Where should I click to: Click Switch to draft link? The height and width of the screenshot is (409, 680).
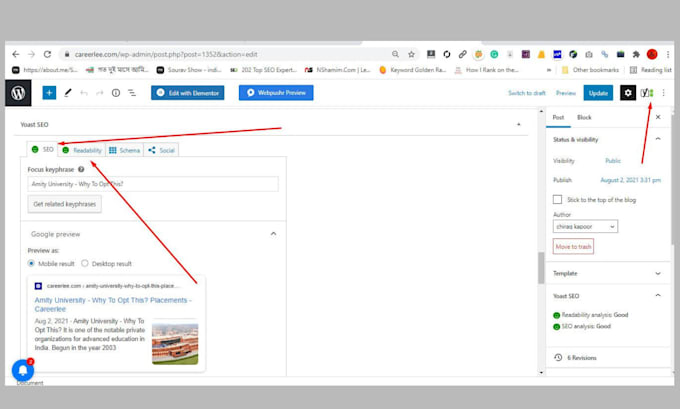tap(526, 93)
